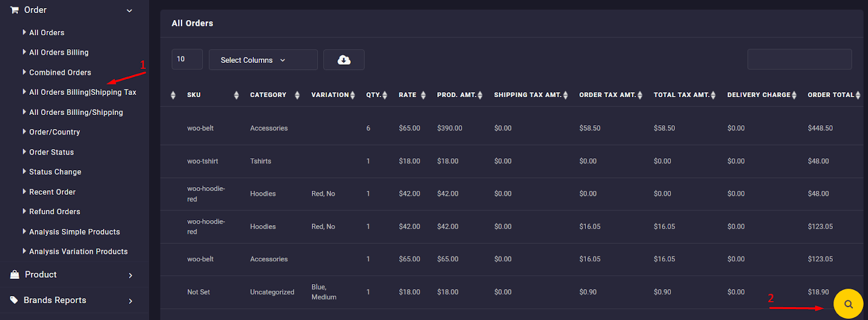This screenshot has height=320, width=868.
Task: Click the Brands Reports tag icon
Action: (x=14, y=300)
